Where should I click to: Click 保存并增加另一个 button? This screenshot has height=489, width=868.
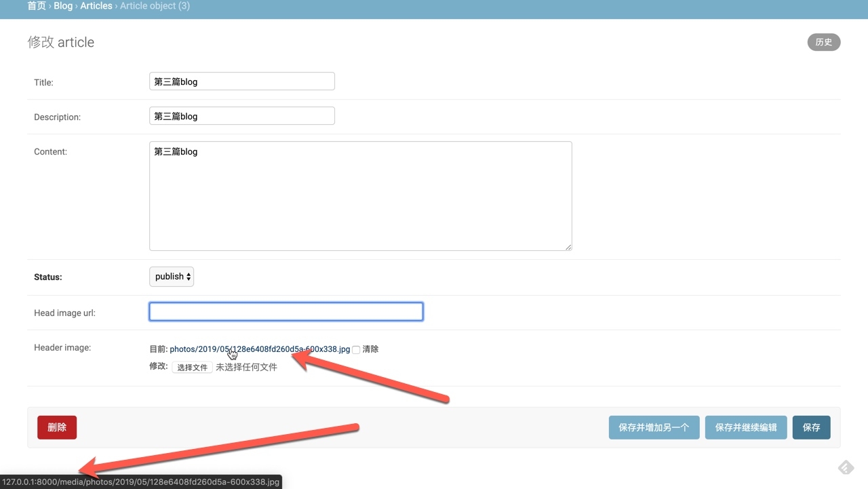coord(654,428)
